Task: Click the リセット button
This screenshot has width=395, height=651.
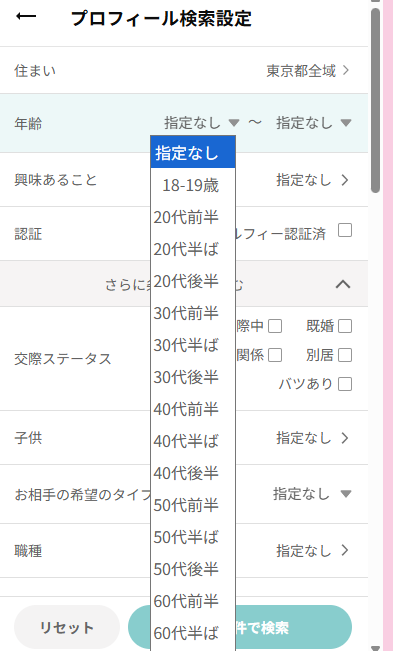Action: click(x=67, y=627)
